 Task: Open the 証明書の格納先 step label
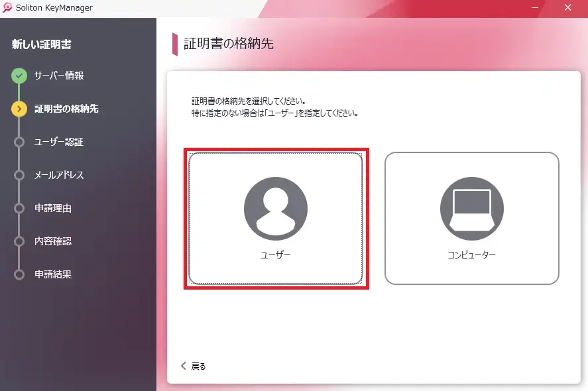[x=66, y=109]
